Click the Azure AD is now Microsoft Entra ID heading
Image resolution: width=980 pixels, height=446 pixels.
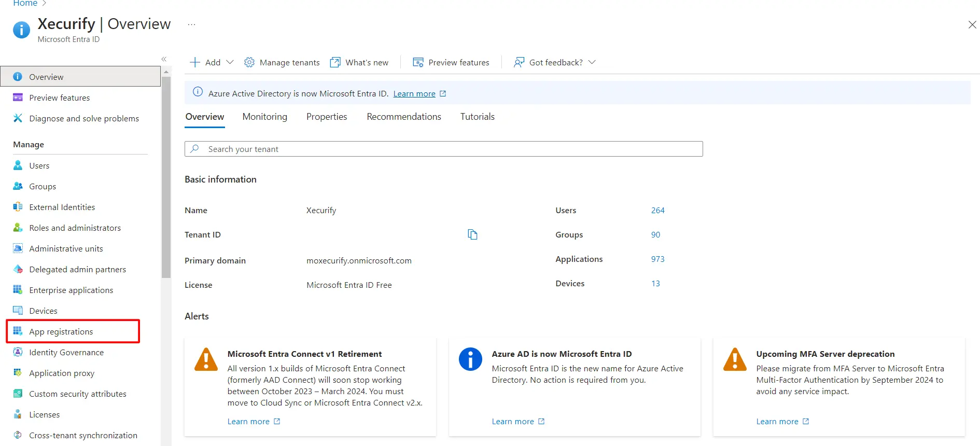(x=562, y=354)
